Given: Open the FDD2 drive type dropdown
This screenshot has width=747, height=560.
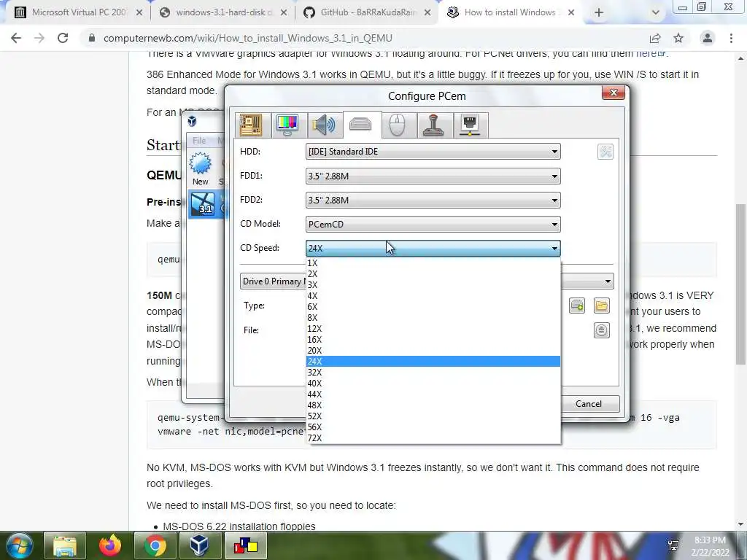Looking at the screenshot, I should pyautogui.click(x=433, y=200).
